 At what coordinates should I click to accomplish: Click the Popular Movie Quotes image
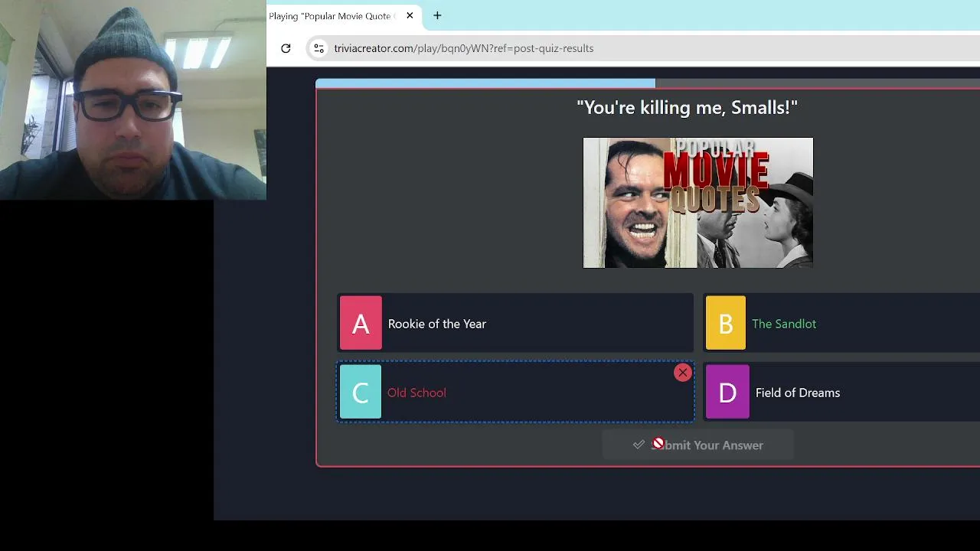click(698, 203)
